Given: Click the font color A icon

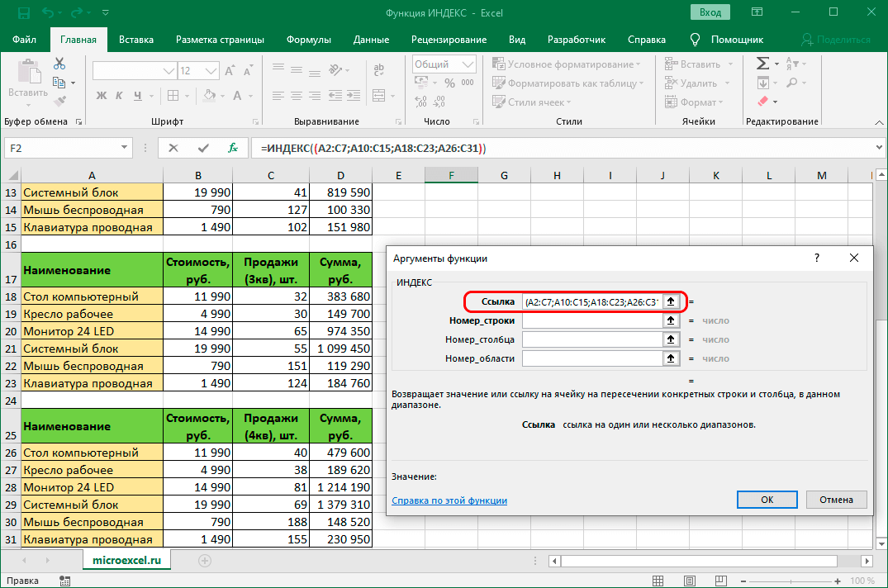Looking at the screenshot, I should 237,96.
